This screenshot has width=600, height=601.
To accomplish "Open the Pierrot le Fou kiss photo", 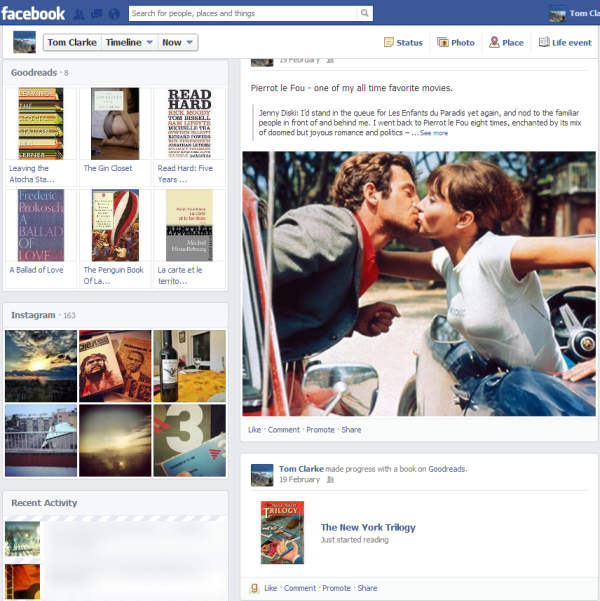I will (419, 284).
